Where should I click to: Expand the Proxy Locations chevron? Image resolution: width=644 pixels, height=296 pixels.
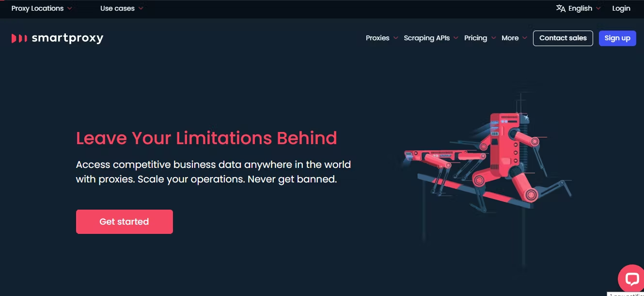pyautogui.click(x=70, y=8)
